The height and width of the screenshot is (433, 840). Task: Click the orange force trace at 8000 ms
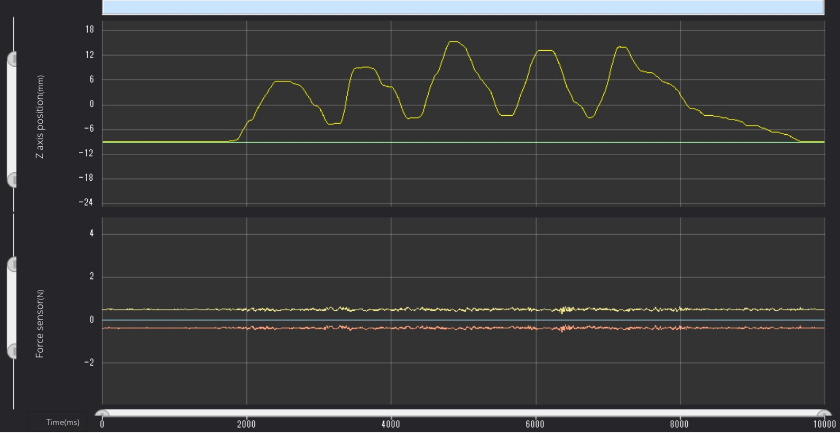(680, 328)
